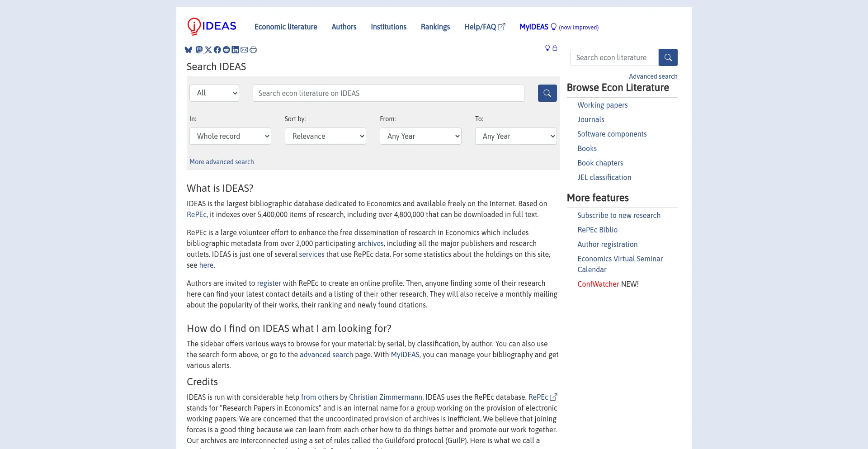Click the 'here' statistics link
Viewport: 868px width, 449px height.
206,265
